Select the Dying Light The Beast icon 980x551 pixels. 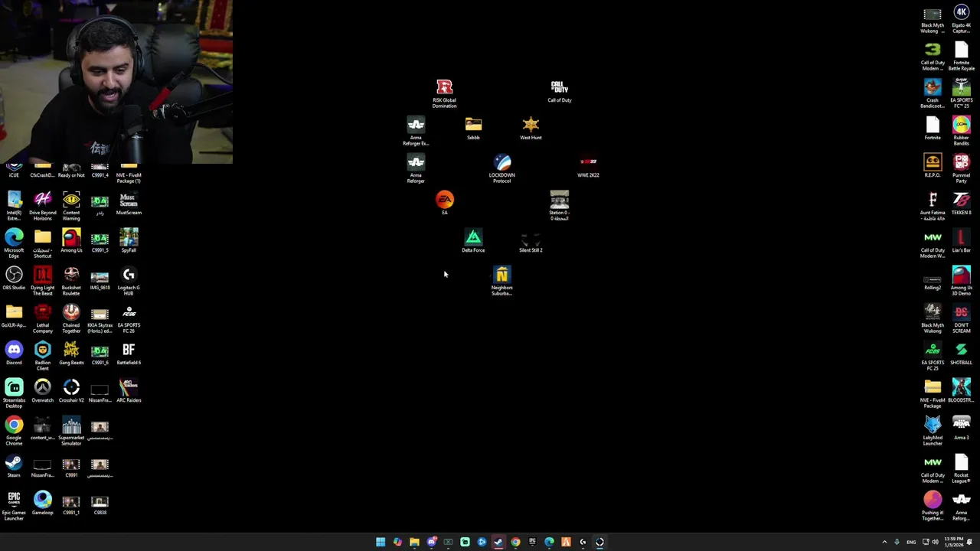(42, 281)
